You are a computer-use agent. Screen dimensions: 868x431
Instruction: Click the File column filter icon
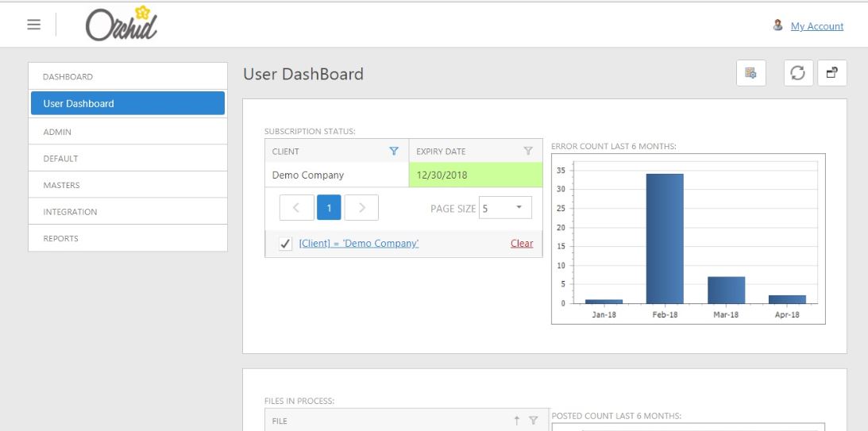click(534, 421)
